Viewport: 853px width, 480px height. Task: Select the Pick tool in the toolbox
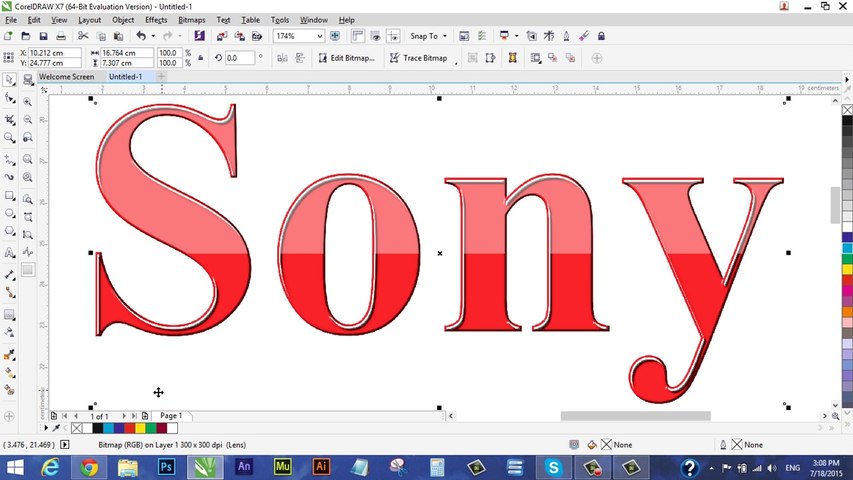[9, 80]
